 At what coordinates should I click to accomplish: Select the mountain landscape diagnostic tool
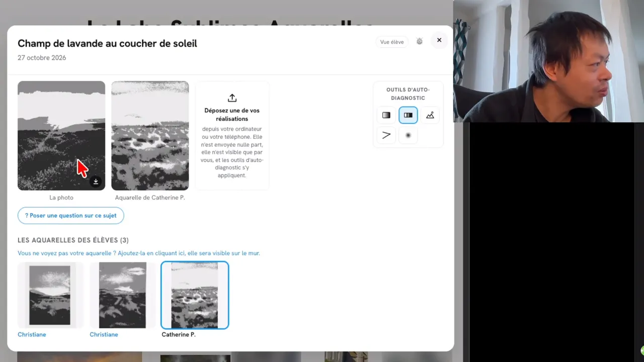[x=430, y=115]
